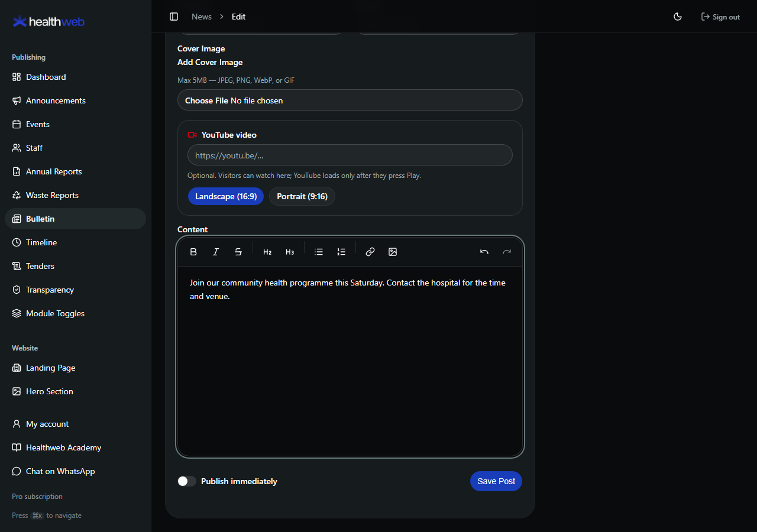This screenshot has height=532, width=757.
Task: Open the Staff page
Action: click(75, 148)
